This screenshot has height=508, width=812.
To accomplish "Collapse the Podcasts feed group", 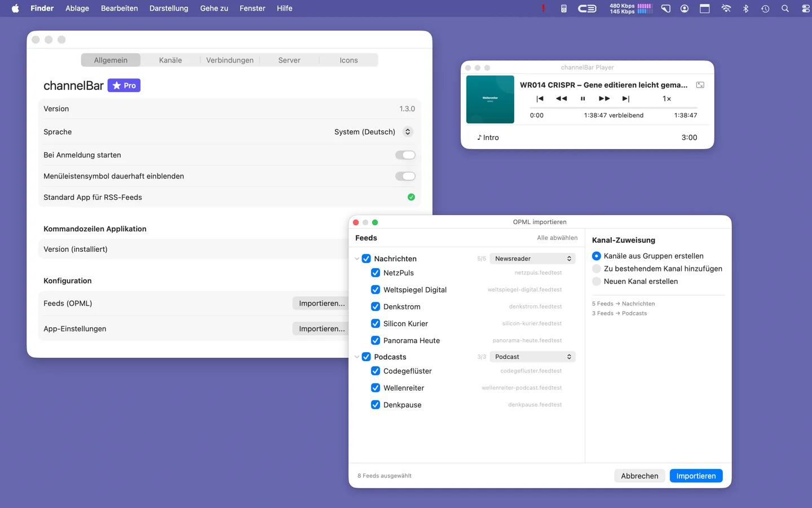I will click(x=357, y=357).
